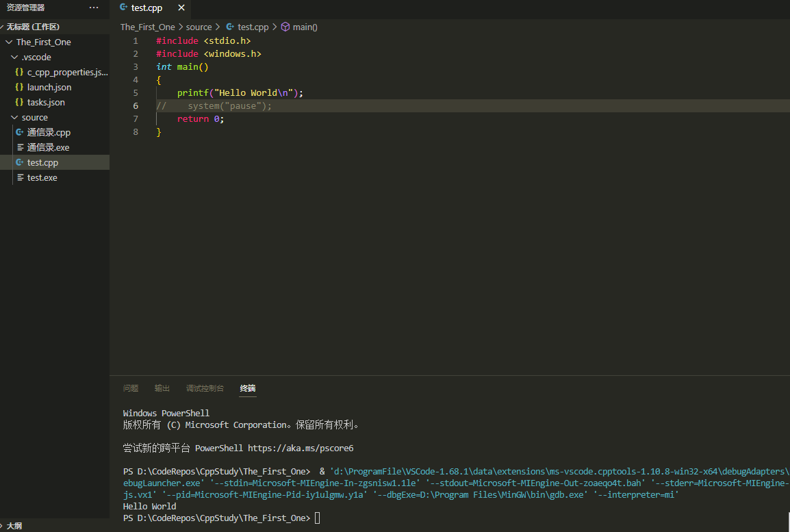790x532 pixels.
Task: Open the aka.ms/pscore6 link in terminal
Action: pyautogui.click(x=300, y=448)
